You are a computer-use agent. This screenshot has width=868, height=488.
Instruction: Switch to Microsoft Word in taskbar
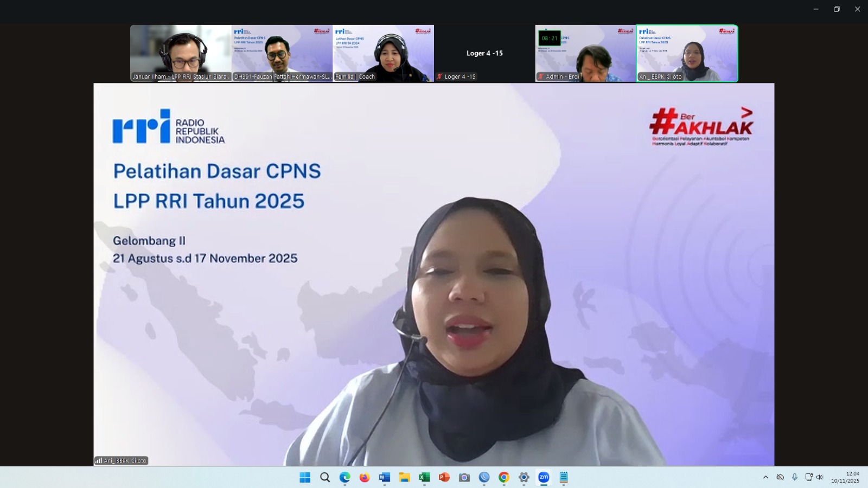coord(385,477)
